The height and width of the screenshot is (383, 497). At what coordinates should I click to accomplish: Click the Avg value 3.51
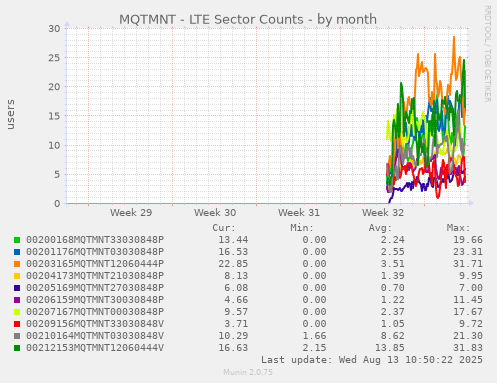pos(393,264)
